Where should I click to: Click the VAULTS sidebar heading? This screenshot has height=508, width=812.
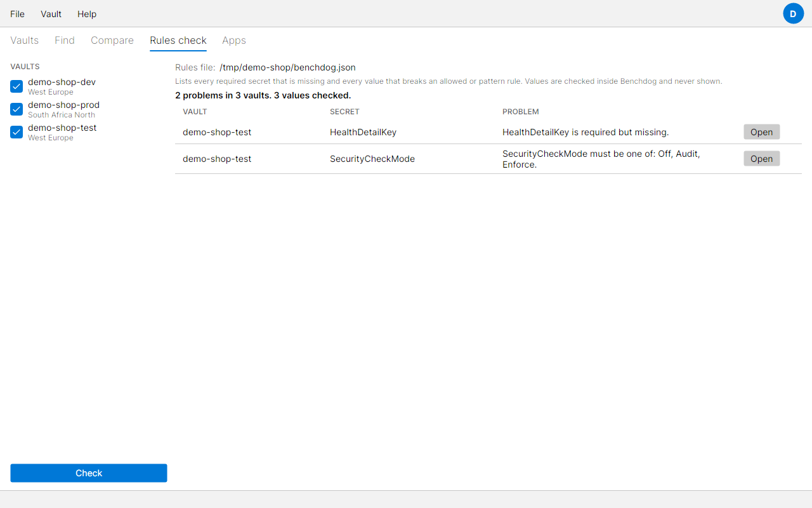pyautogui.click(x=25, y=67)
